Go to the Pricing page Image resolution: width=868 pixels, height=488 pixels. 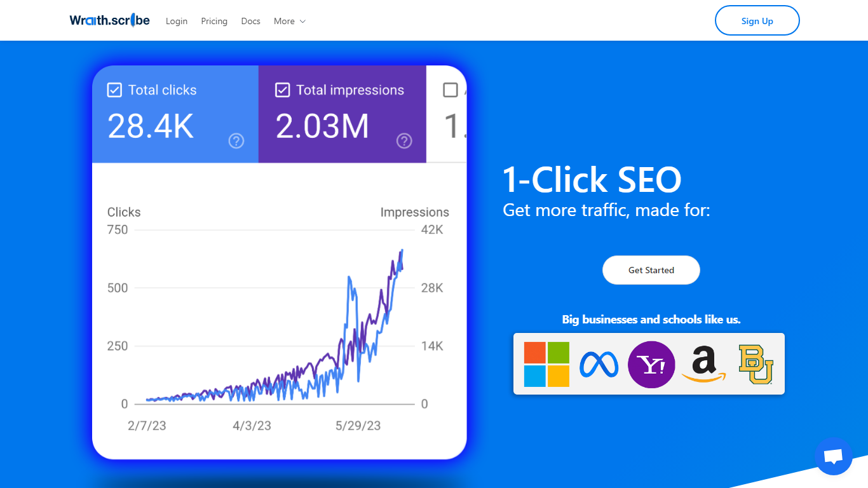coord(214,21)
